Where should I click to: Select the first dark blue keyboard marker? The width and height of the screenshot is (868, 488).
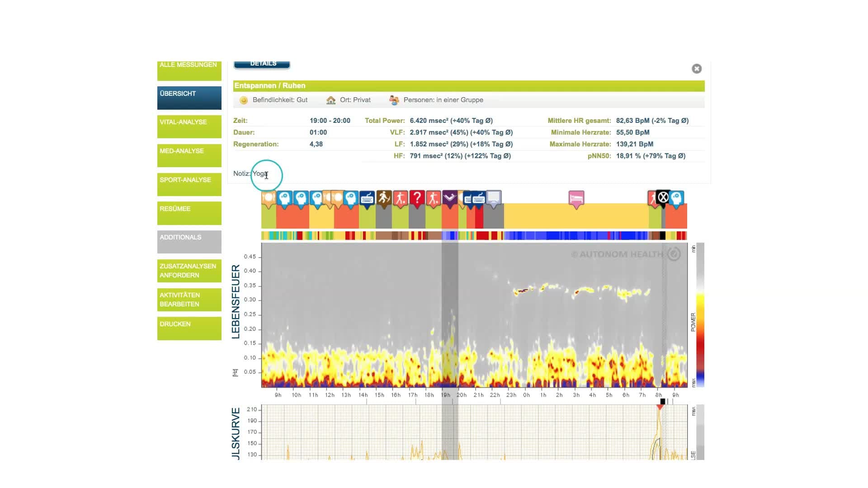click(x=367, y=198)
